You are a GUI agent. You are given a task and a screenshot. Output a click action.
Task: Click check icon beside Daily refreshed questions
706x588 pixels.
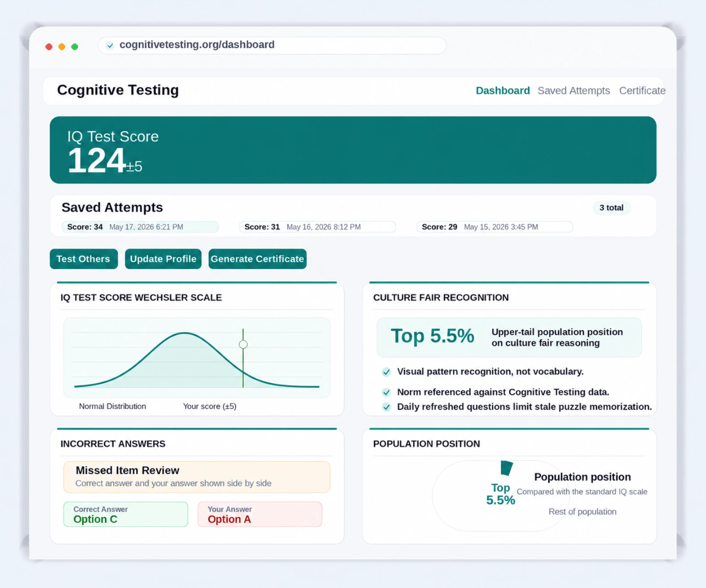point(387,407)
